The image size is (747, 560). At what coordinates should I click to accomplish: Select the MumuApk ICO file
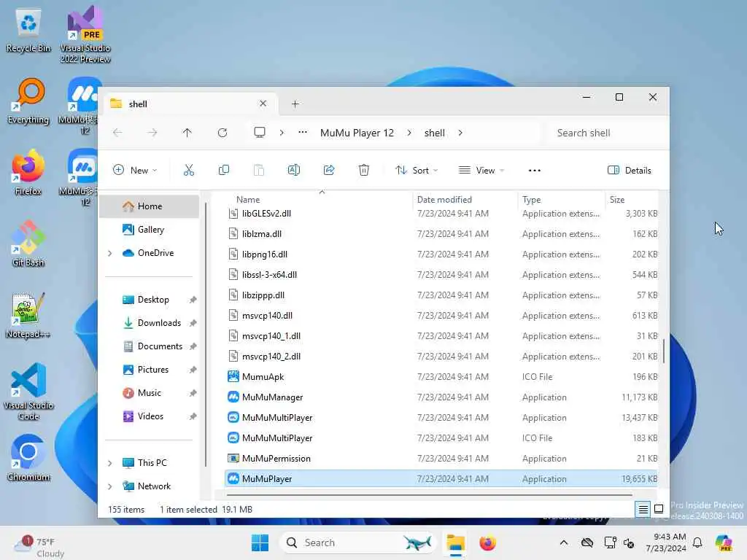(x=441, y=377)
